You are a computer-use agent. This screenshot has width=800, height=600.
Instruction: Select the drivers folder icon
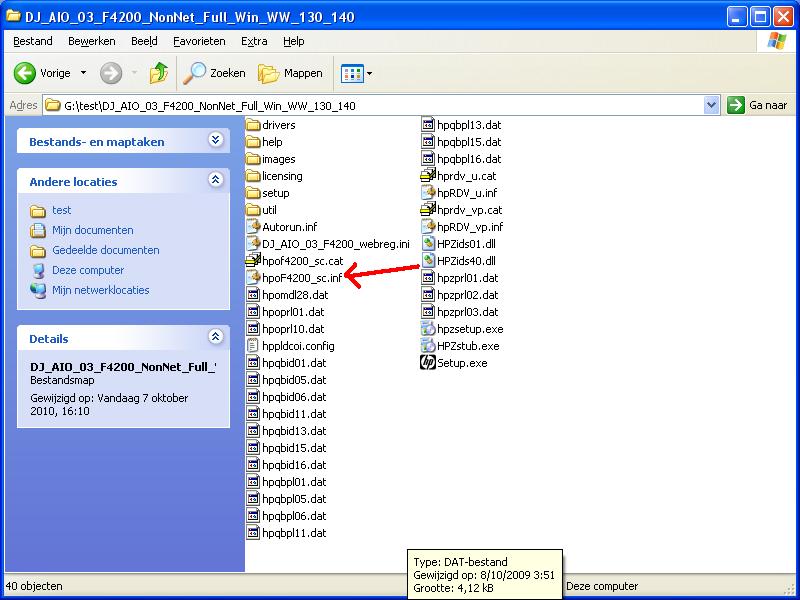[x=253, y=125]
